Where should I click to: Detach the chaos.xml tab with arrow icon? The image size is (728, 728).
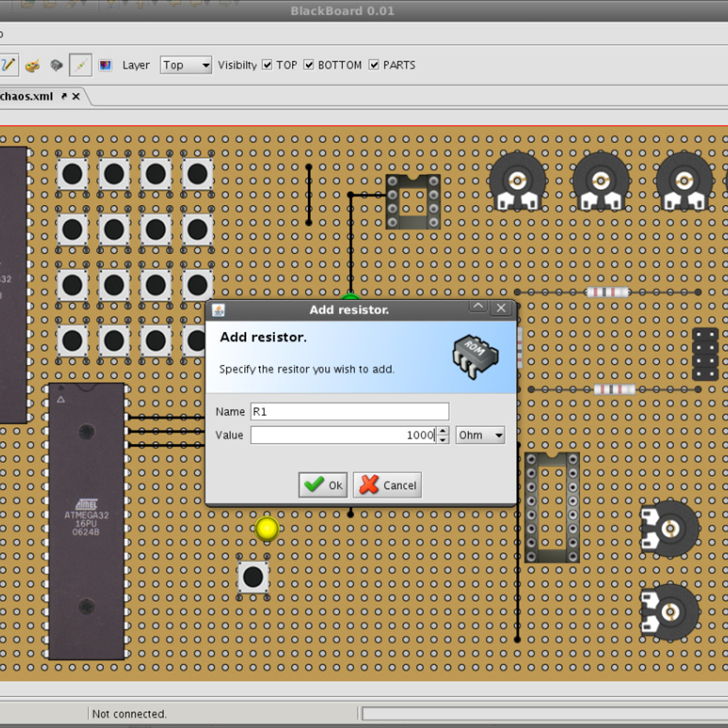64,96
